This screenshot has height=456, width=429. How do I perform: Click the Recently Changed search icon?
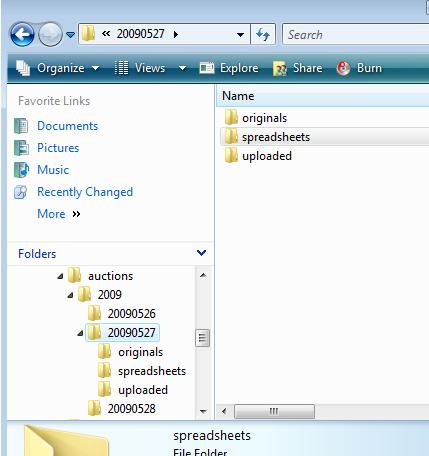coord(21,192)
